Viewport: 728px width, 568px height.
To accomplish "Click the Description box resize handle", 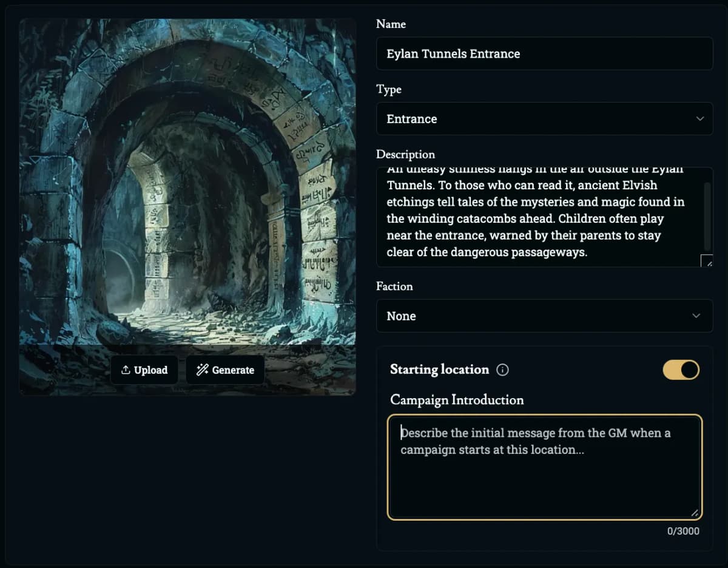I will (707, 261).
